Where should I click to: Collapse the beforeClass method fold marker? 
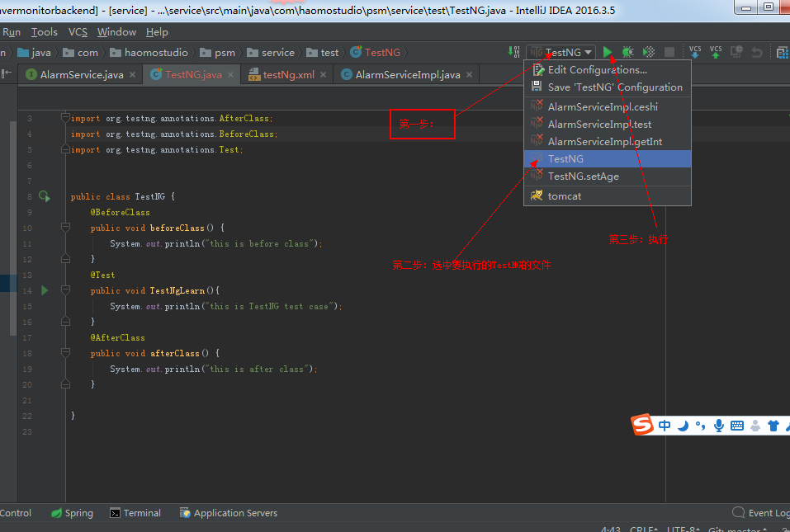pyautogui.click(x=65, y=228)
